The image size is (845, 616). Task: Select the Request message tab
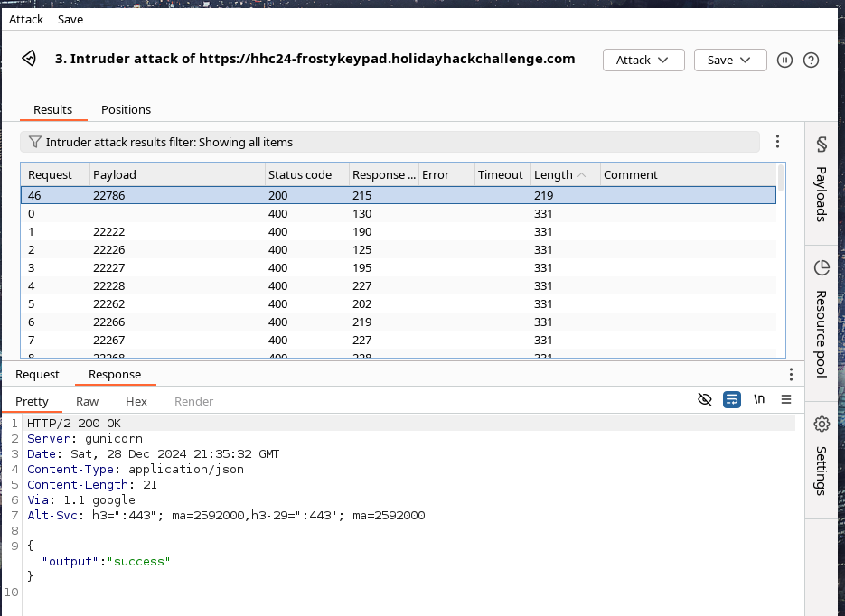click(37, 374)
